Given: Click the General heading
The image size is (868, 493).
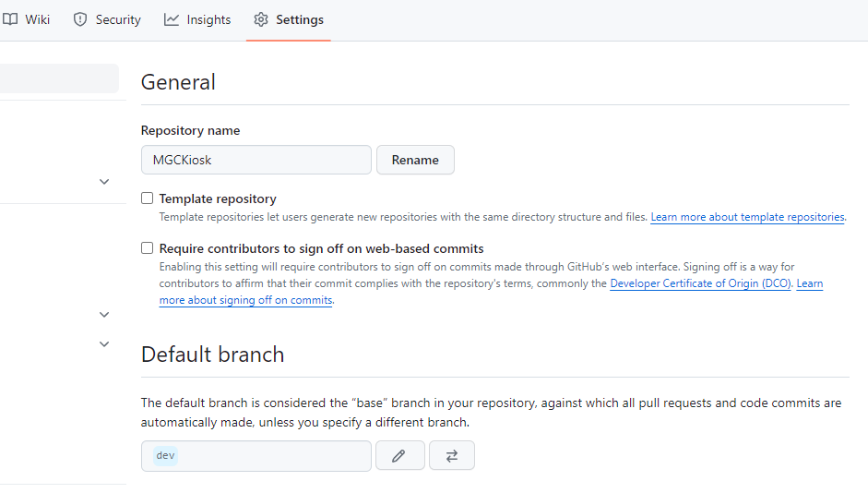Looking at the screenshot, I should click(178, 82).
